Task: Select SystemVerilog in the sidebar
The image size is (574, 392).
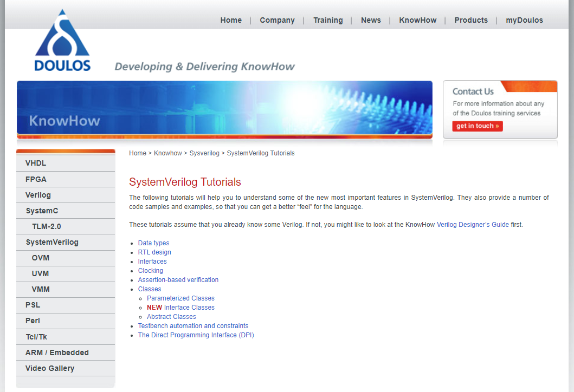Action: pos(66,242)
